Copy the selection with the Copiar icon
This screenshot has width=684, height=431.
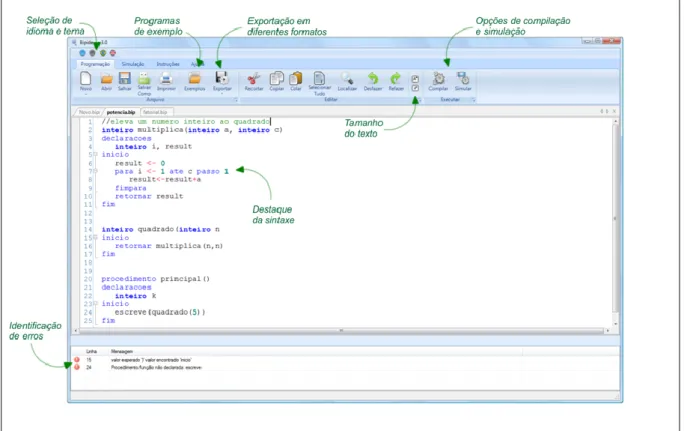(277, 79)
